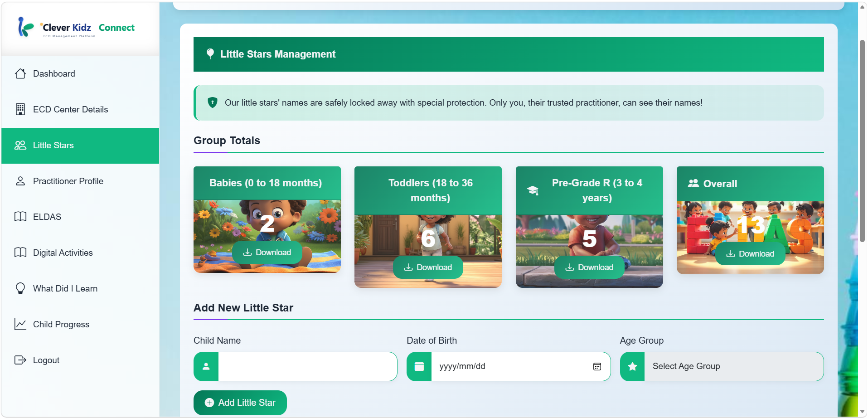Viewport: 868px width, 418px height.
Task: Click the Overall card image
Action: pos(750,238)
